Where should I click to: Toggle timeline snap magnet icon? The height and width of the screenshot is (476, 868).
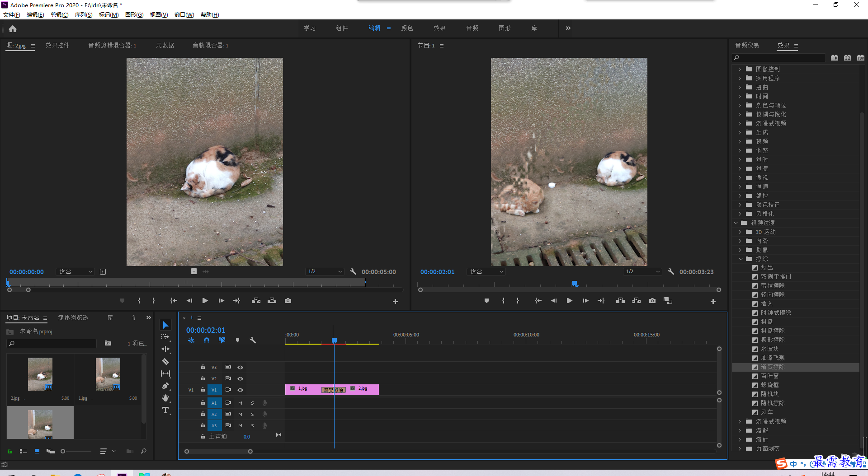(207, 341)
